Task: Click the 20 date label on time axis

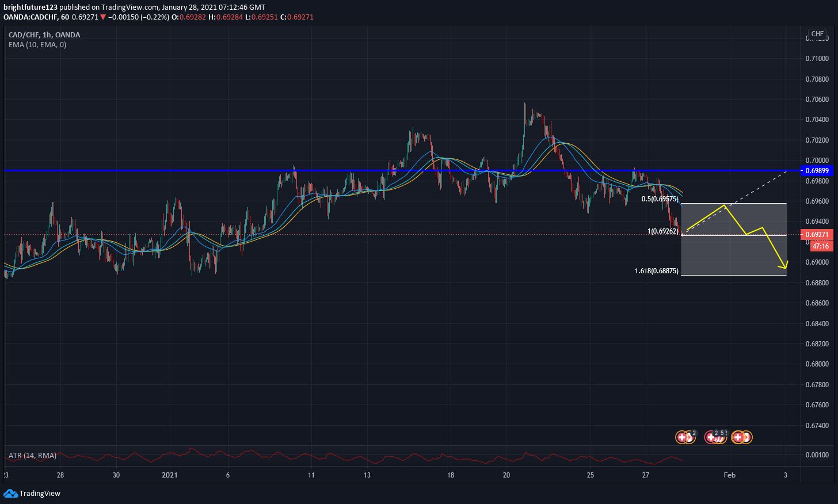Action: [506, 475]
